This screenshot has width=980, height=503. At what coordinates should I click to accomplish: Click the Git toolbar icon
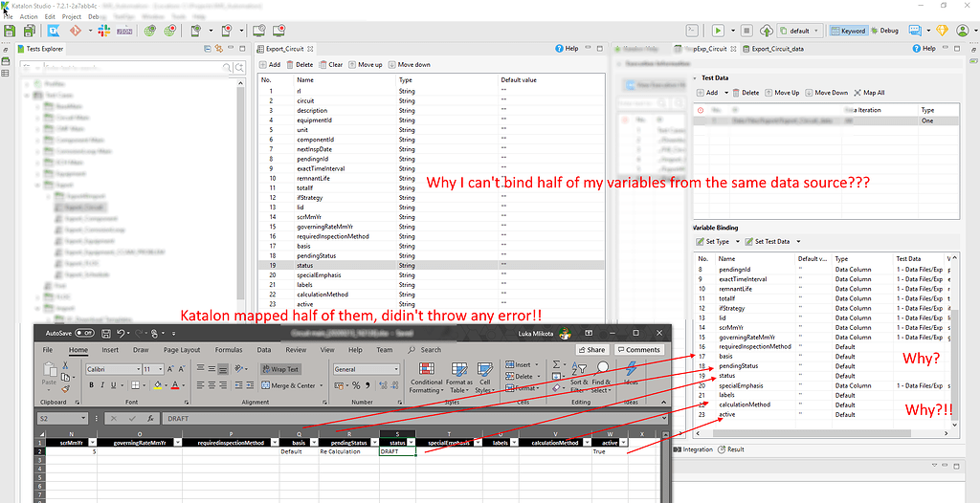click(75, 31)
